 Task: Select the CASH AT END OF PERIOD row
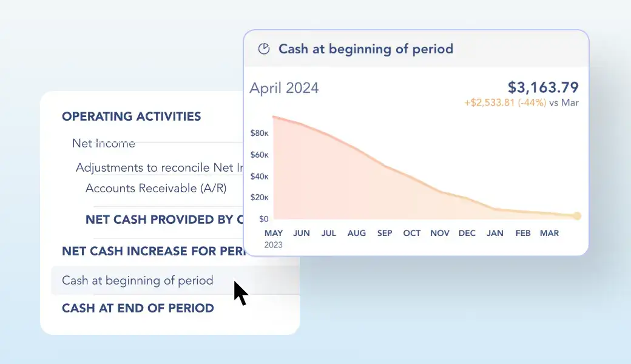click(138, 308)
